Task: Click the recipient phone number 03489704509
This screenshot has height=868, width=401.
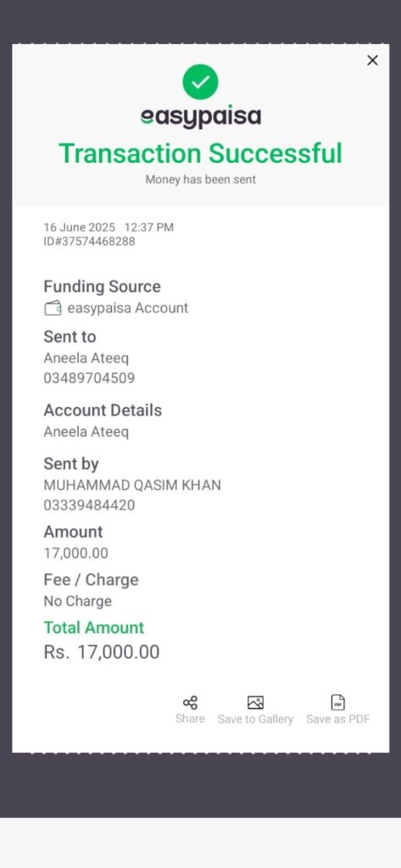Action: click(89, 379)
